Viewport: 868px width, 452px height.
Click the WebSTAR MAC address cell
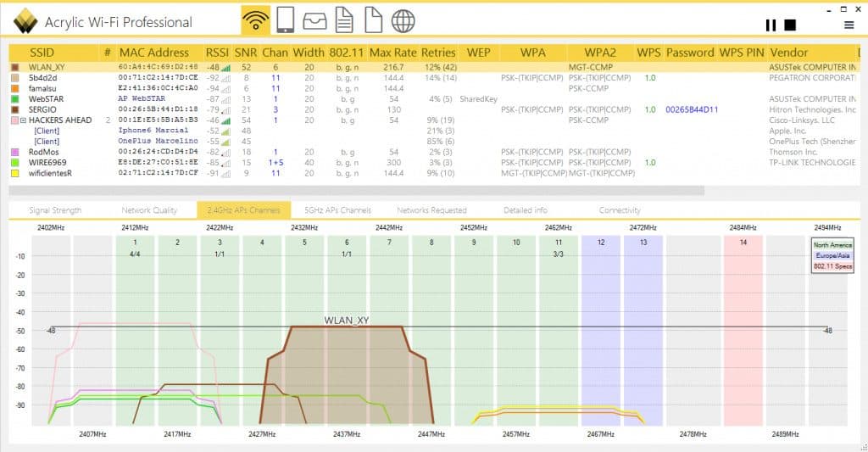coord(142,98)
